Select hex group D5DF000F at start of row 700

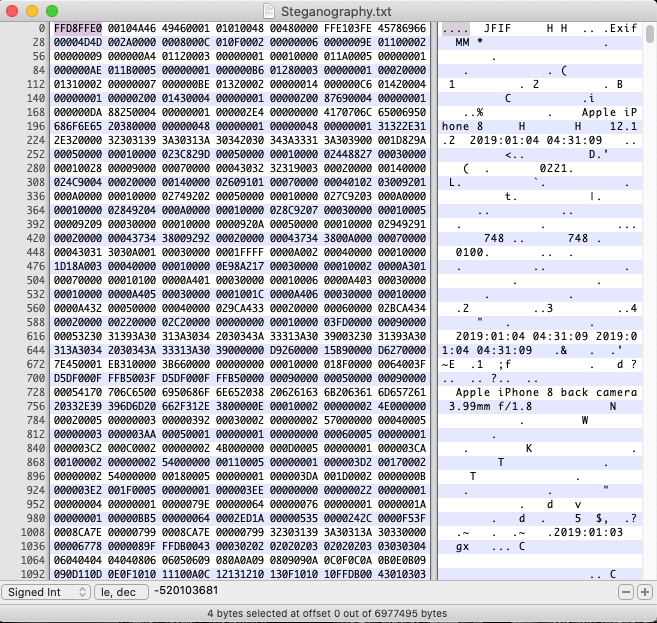click(x=78, y=378)
